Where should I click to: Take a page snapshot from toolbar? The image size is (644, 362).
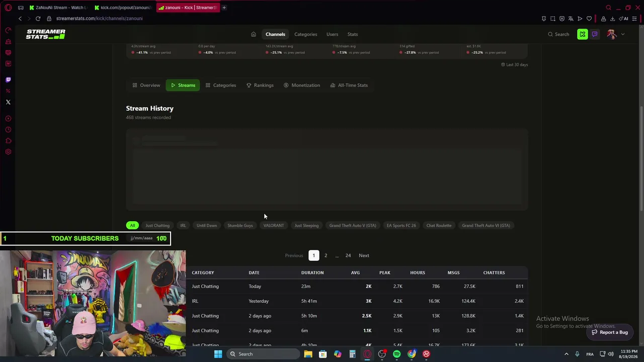[x=553, y=19]
